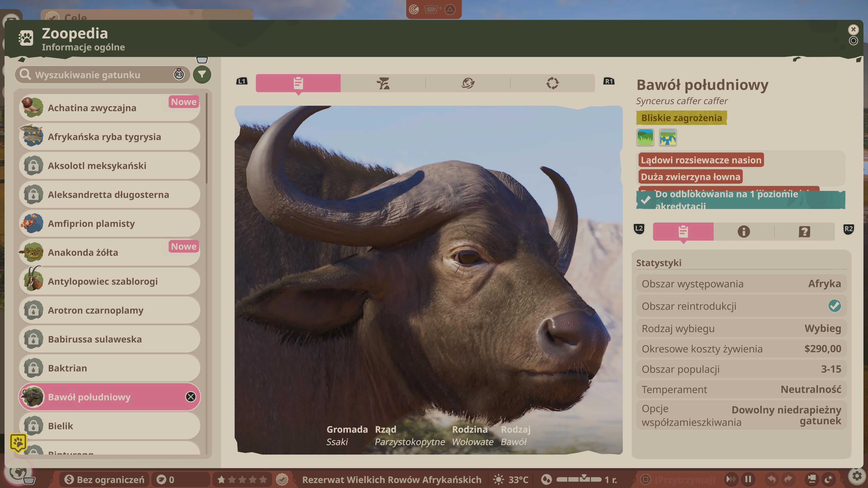Screen dimensions: 868x488
Task: Click the Duża zwierzyna łowna tag
Action: point(690,177)
